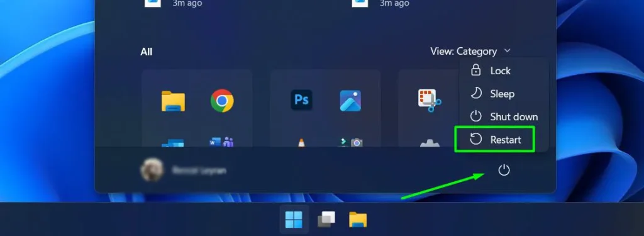Open Task View from the taskbar
This screenshot has width=644, height=236.
(326, 219)
